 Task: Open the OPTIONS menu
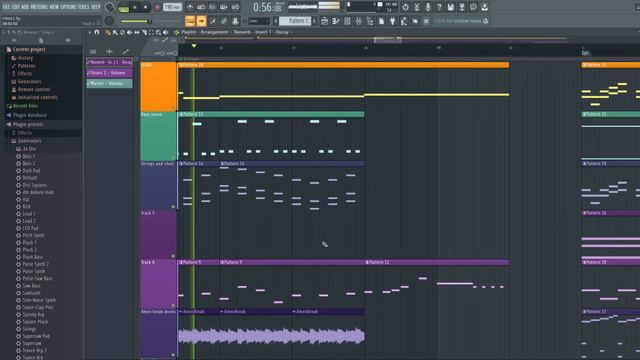(x=69, y=7)
